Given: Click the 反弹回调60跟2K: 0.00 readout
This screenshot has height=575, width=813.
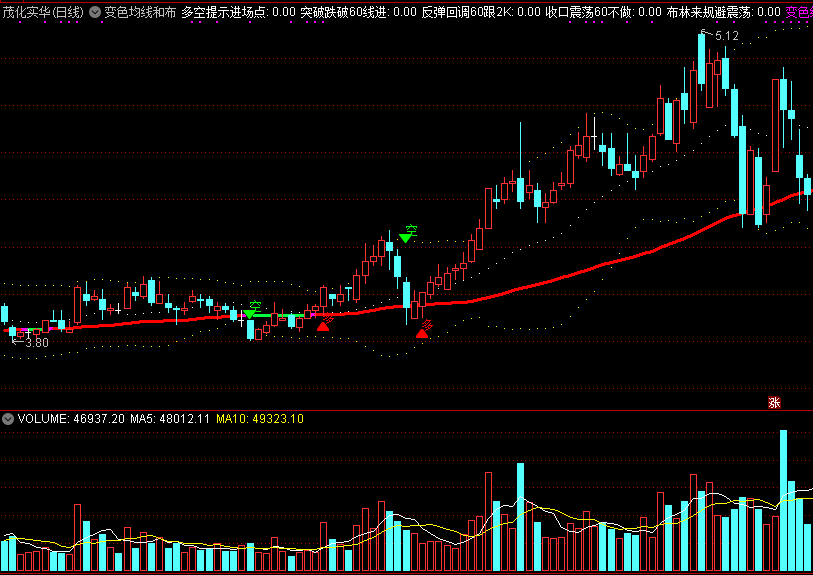Looking at the screenshot, I should [481, 12].
